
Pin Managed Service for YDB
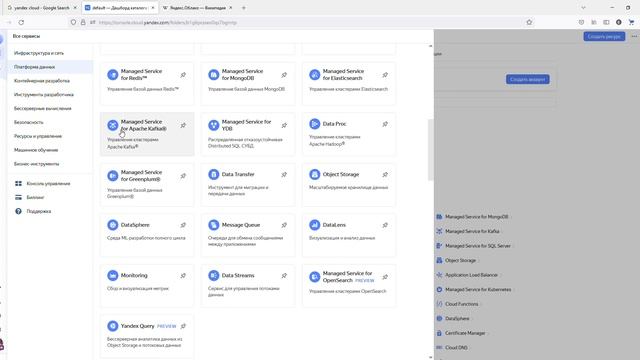pyautogui.click(x=284, y=126)
